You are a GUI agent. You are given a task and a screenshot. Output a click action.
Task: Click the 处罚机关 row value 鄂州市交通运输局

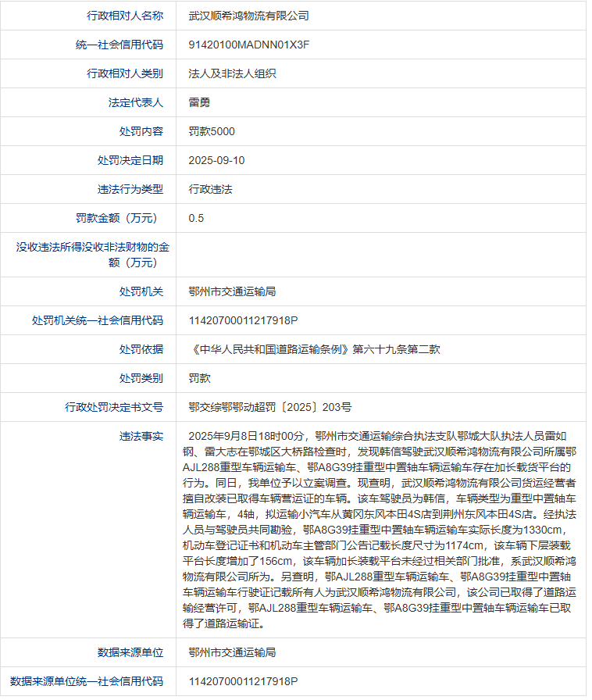coord(232,291)
